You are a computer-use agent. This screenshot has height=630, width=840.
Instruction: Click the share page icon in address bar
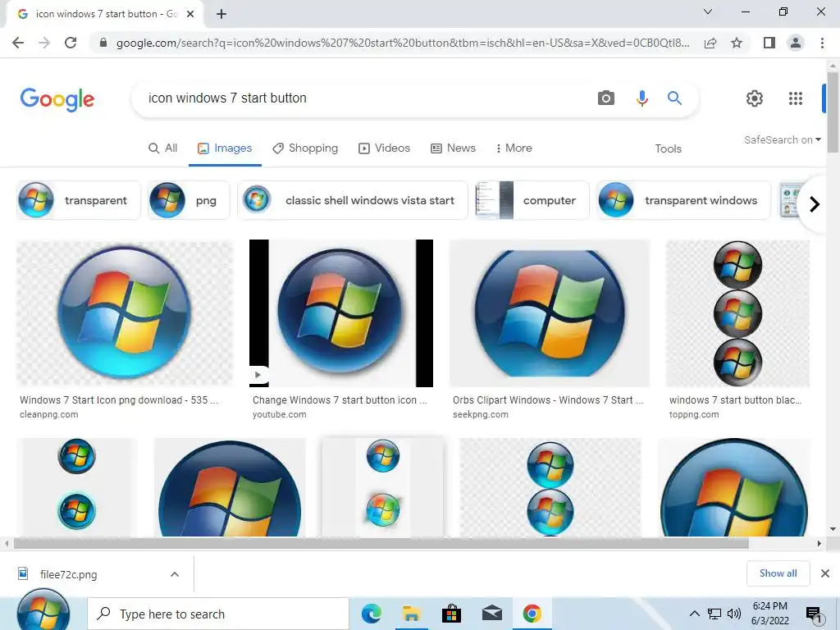tap(710, 43)
